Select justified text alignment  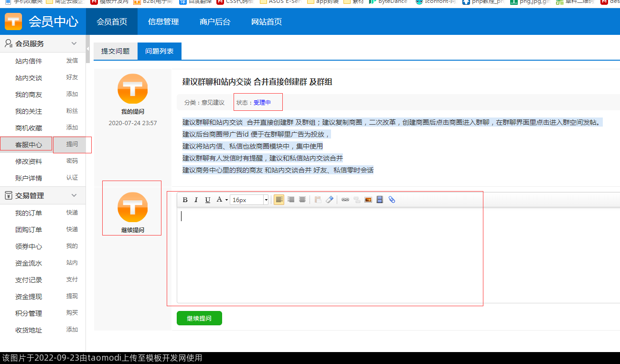[x=302, y=200]
